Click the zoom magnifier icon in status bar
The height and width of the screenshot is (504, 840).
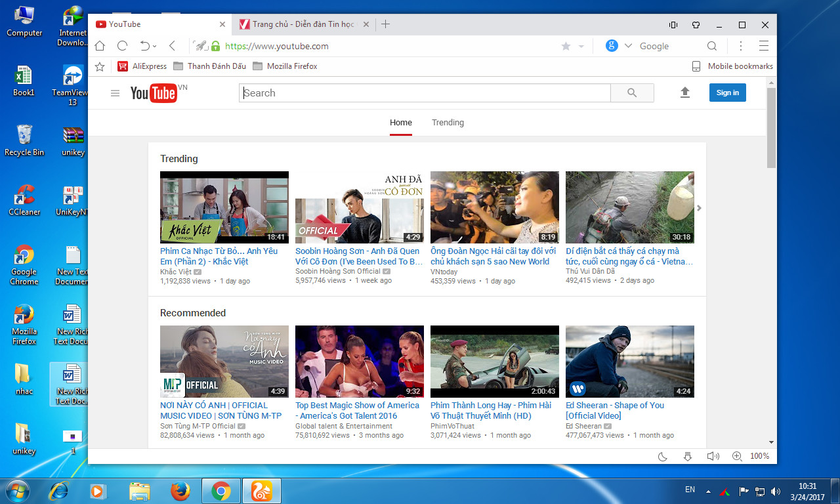737,456
